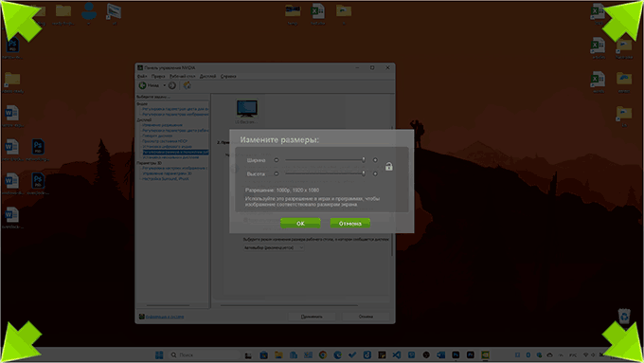This screenshot has width=644, height=363.
Task: Increase height with the Высота plus button
Action: point(375,173)
